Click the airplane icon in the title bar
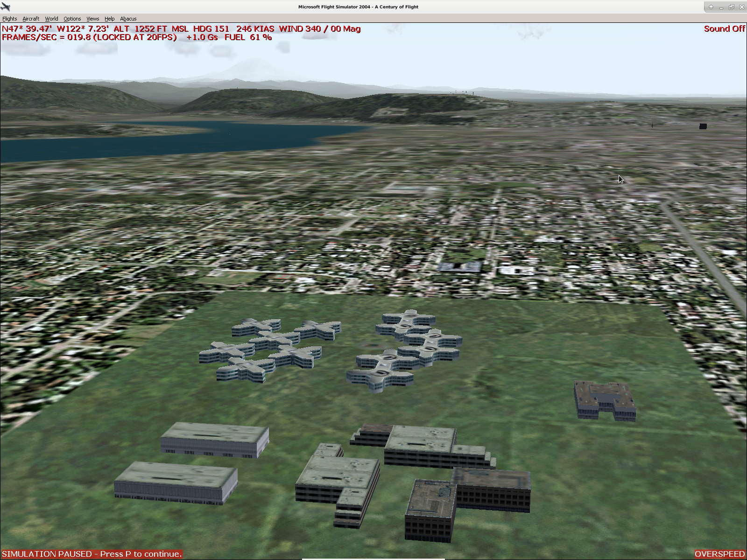 (x=6, y=7)
